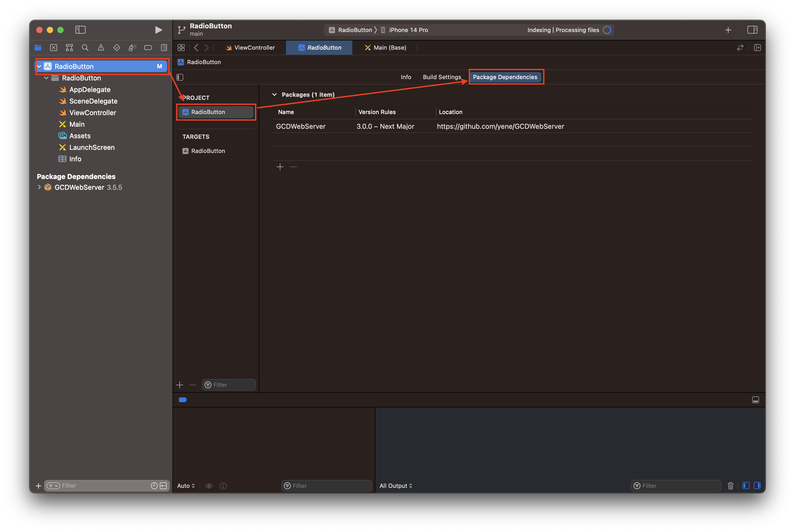Run the project with the Play button
795x532 pixels.
[158, 30]
